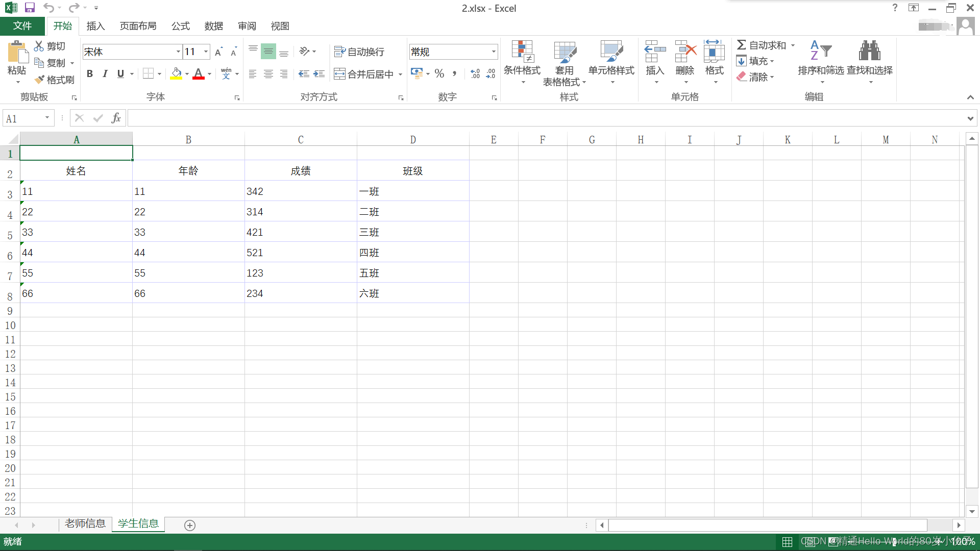This screenshot has width=980, height=551.
Task: Switch to the 插入 Insert tab
Action: point(95,26)
